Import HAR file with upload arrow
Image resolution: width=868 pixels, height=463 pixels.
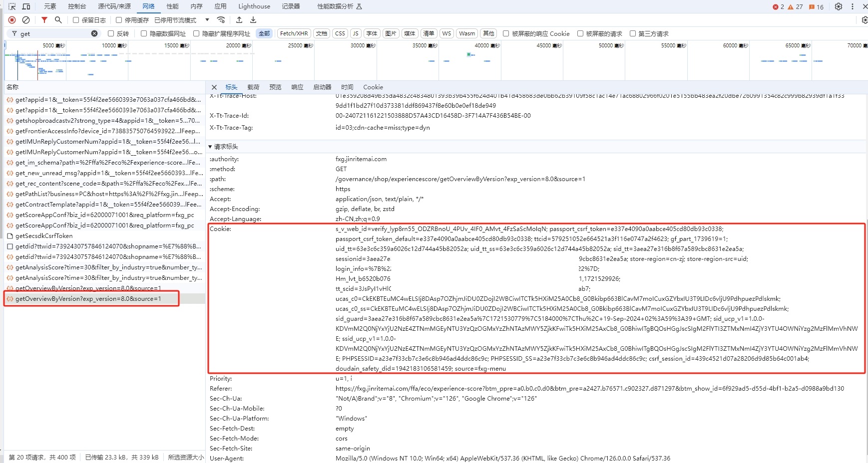click(x=239, y=20)
